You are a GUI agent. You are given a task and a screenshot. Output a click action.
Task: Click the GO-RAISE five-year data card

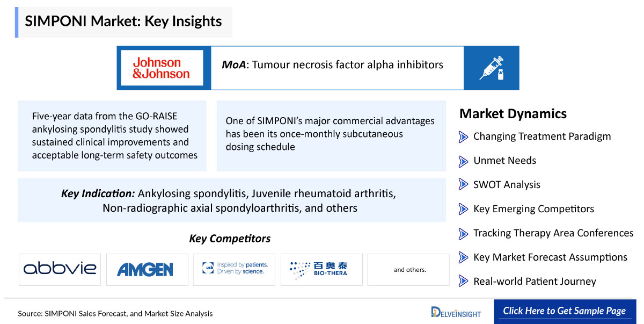112,136
